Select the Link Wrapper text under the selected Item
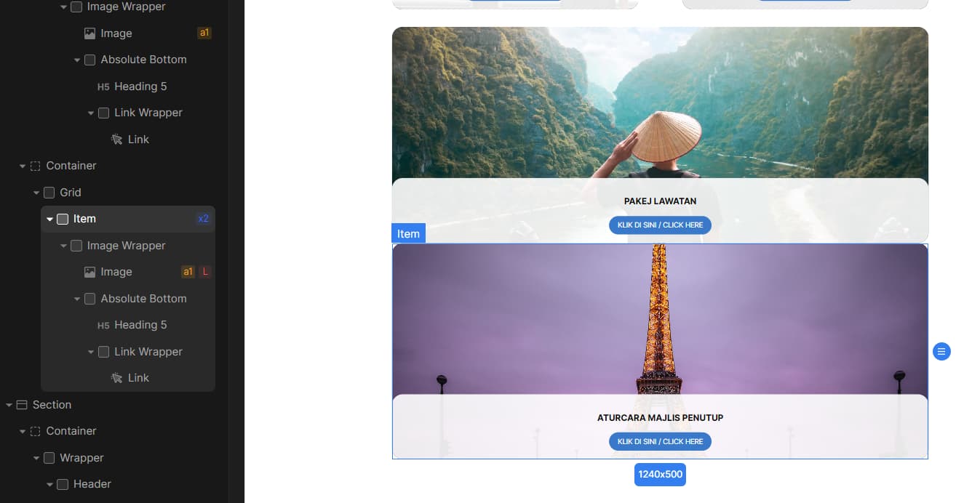The width and height of the screenshot is (980, 503). tap(148, 352)
